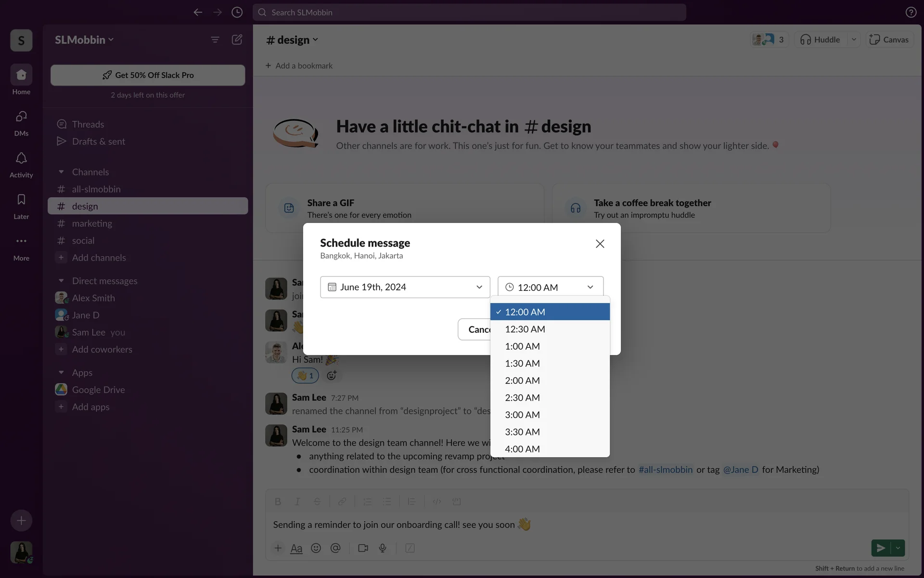Collapse the Channels section
Viewport: 924px width, 578px height.
pyautogui.click(x=61, y=172)
